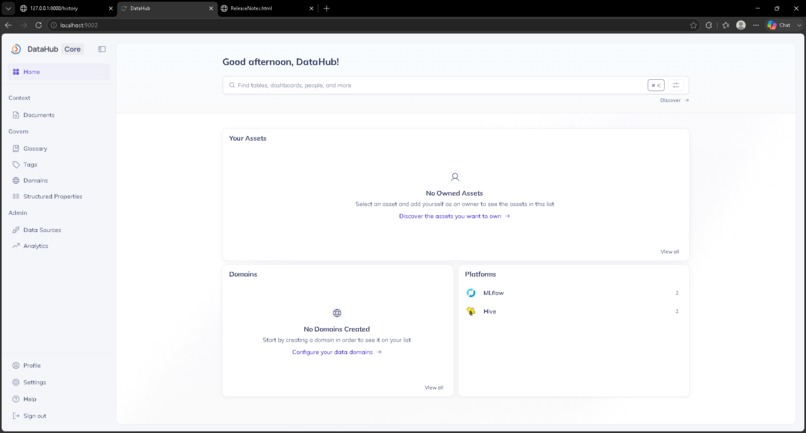Click the keyboard shortcut badge in search bar
The width and height of the screenshot is (806, 433).
pyautogui.click(x=656, y=85)
